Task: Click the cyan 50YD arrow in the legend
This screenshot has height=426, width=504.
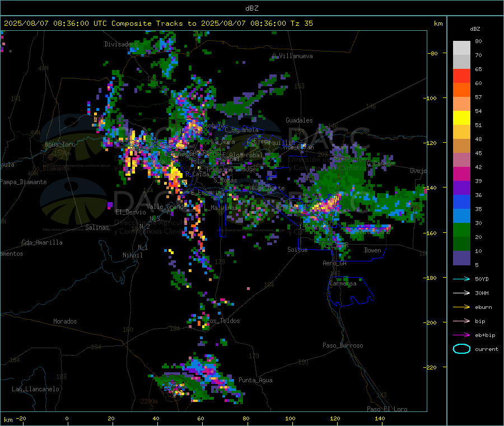Action: click(461, 279)
